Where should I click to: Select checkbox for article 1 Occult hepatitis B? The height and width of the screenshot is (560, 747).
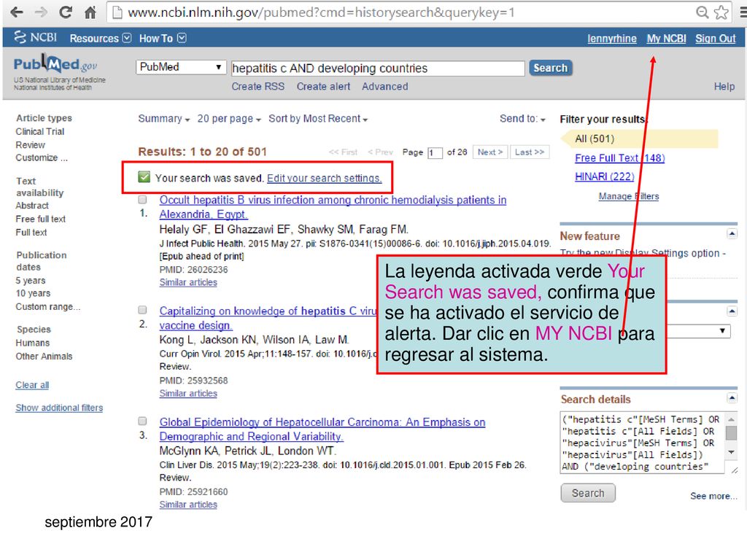(142, 200)
